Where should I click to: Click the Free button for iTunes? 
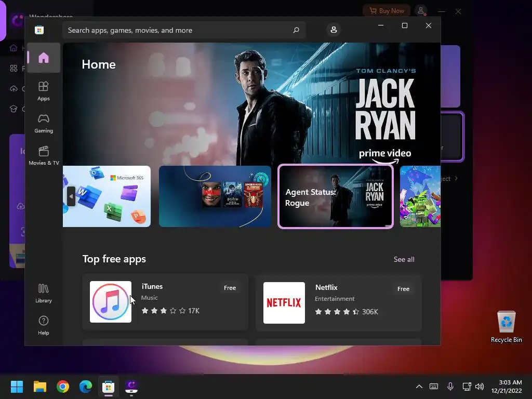pyautogui.click(x=230, y=288)
